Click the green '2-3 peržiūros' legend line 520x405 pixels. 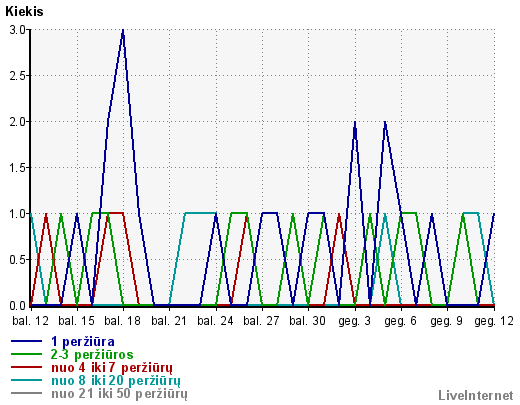(x=27, y=354)
